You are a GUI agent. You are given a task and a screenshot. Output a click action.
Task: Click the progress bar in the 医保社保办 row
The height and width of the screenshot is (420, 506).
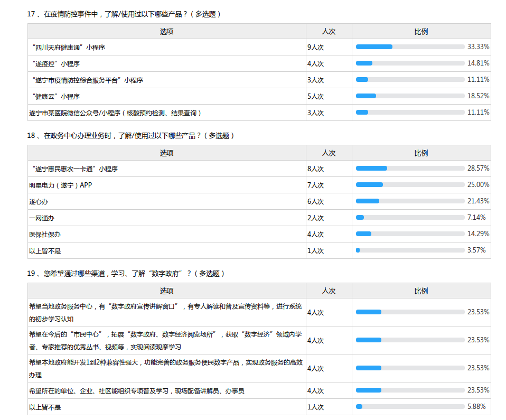pyautogui.click(x=410, y=234)
